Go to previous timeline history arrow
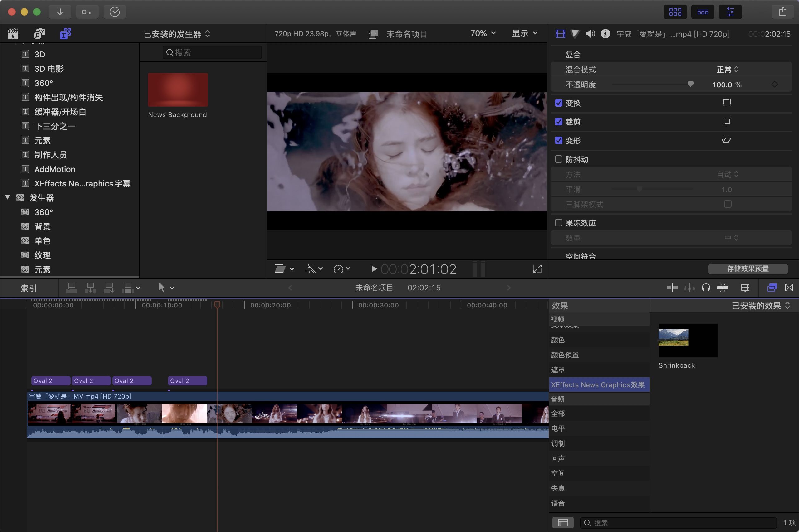The width and height of the screenshot is (799, 532). coord(290,288)
